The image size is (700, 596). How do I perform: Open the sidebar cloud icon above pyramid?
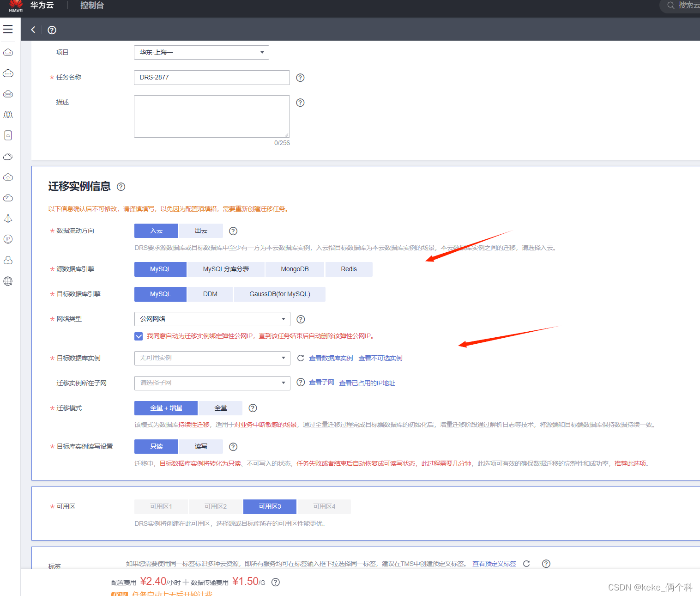[8, 198]
